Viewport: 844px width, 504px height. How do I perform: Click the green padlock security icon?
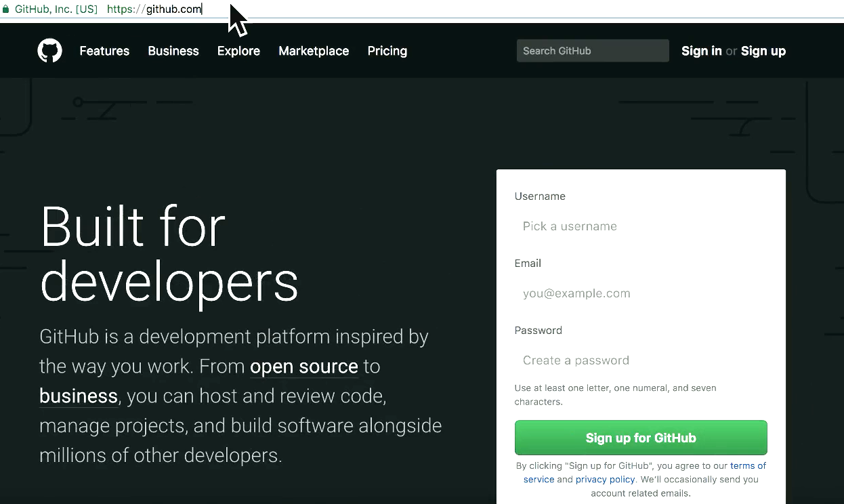coord(6,9)
